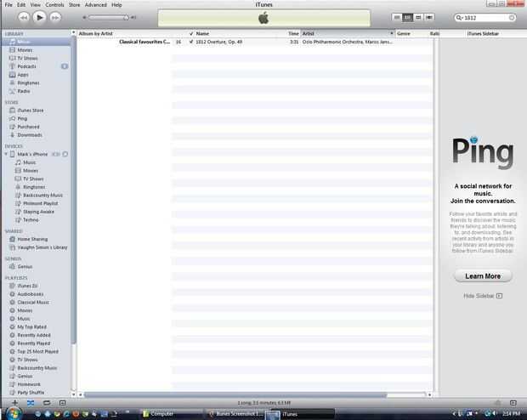Clear the search field text
Image resolution: width=527 pixels, height=420 pixels.
pos(512,18)
